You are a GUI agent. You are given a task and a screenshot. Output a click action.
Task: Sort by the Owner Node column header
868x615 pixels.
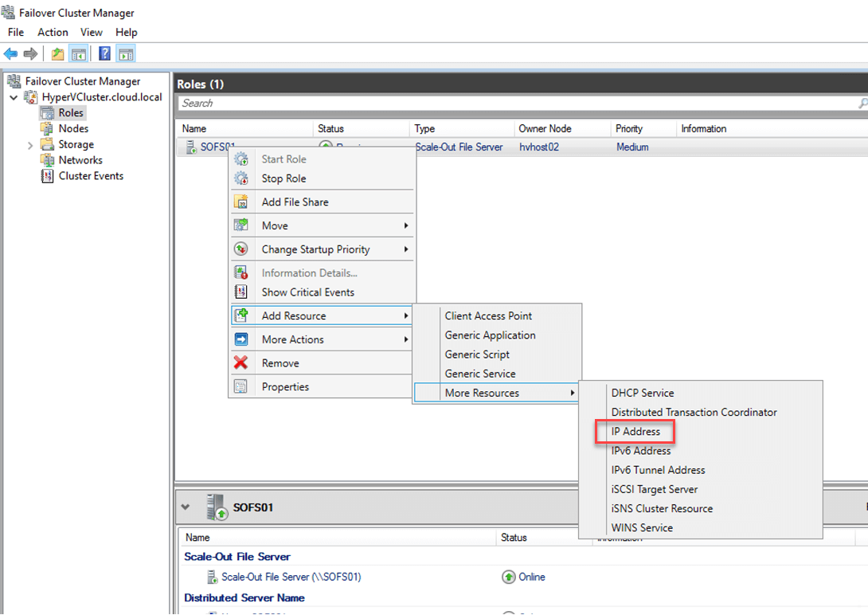(x=562, y=128)
